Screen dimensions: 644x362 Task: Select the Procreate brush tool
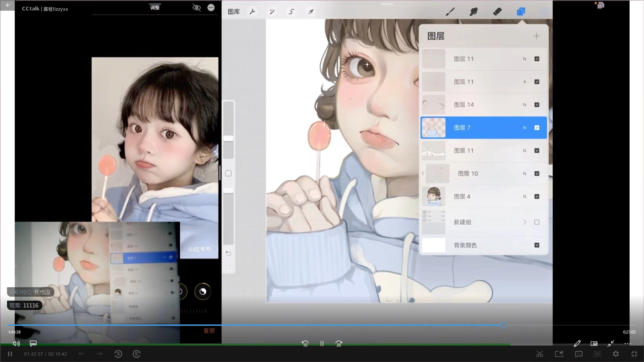450,12
